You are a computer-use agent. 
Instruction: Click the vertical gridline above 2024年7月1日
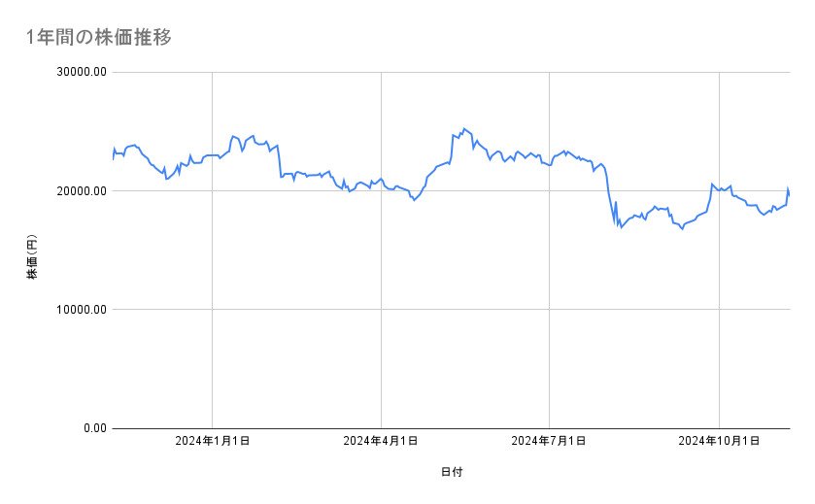(550, 291)
